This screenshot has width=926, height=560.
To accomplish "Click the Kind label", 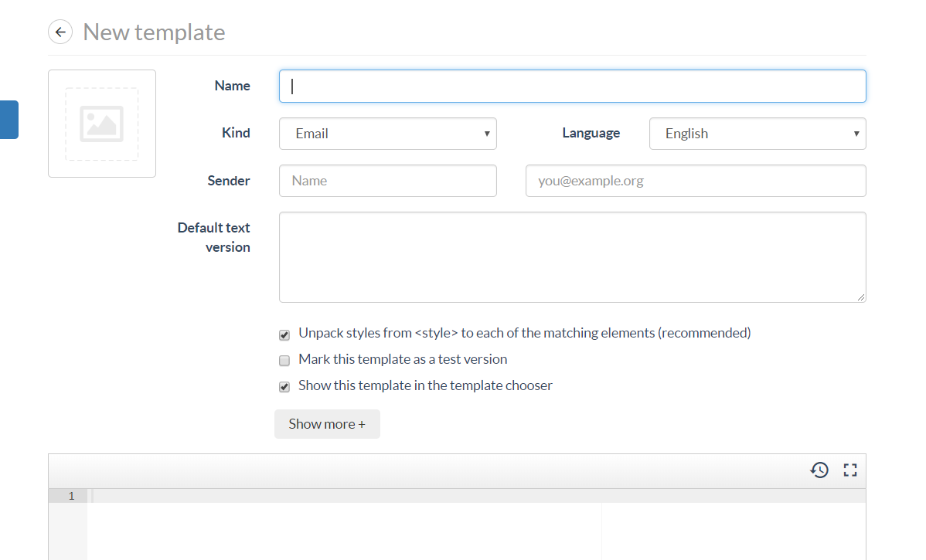I will [x=236, y=133].
